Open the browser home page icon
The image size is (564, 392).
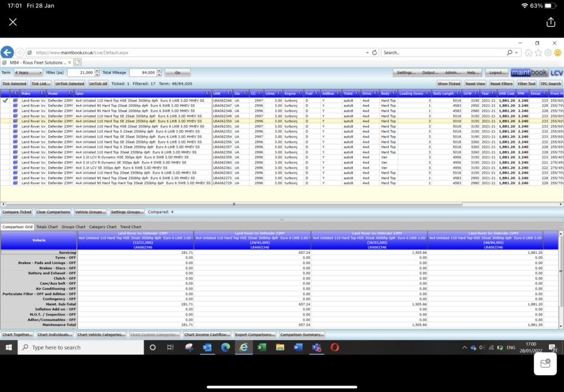[x=528, y=53]
